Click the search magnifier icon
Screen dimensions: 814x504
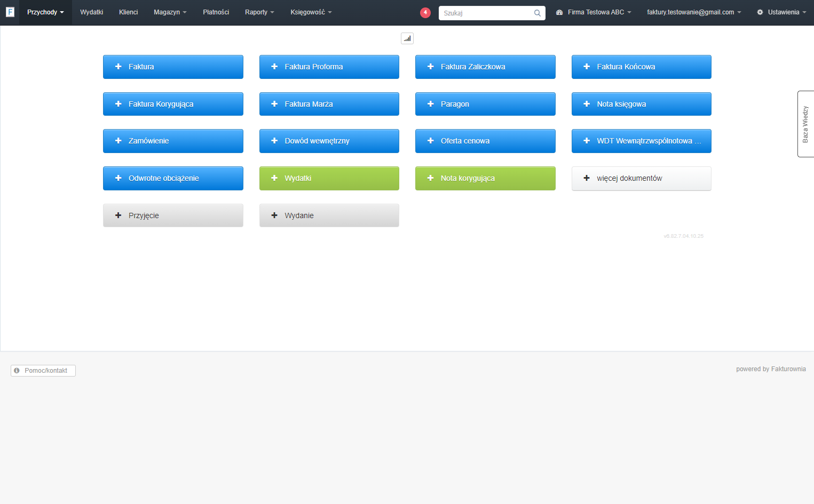[538, 13]
